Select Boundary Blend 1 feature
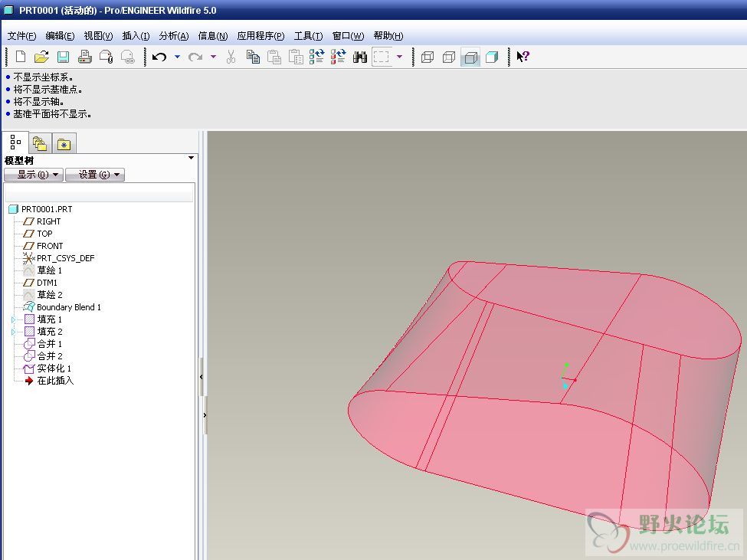This screenshot has width=747, height=560. click(68, 307)
